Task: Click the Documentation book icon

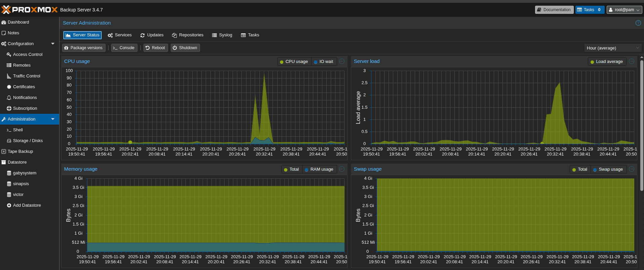Action: pos(539,10)
